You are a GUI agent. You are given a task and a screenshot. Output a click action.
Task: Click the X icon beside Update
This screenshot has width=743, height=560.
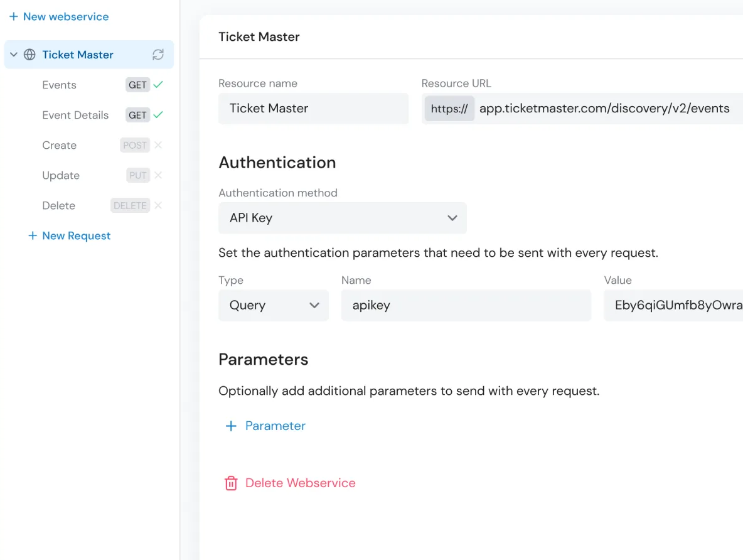pos(158,175)
